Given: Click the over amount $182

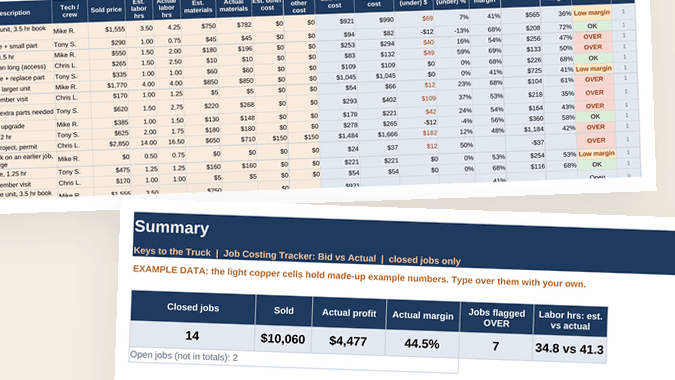Looking at the screenshot, I should click(430, 133).
